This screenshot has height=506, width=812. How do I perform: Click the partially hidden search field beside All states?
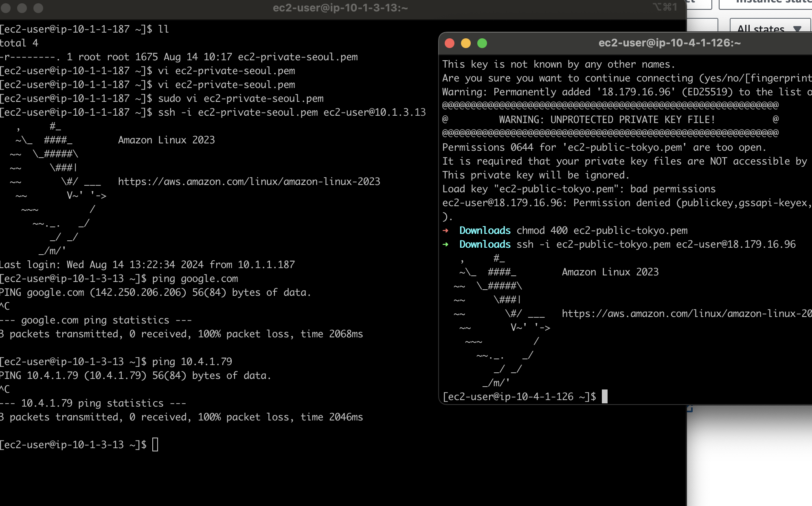(x=702, y=25)
